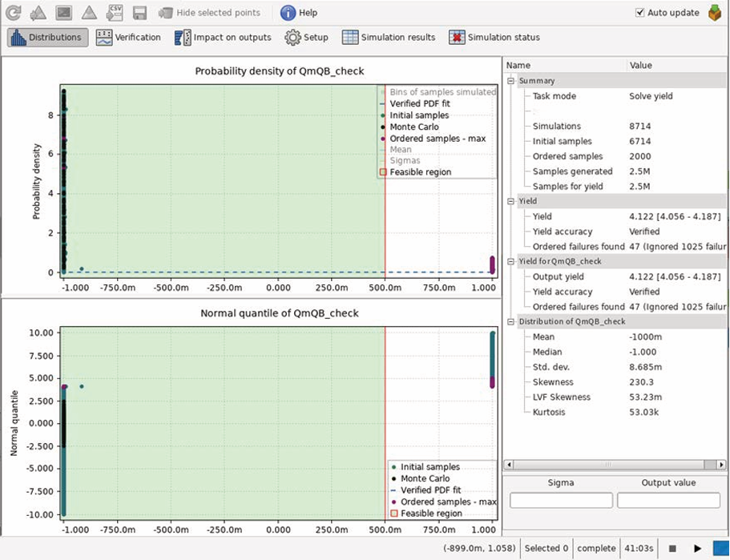Click the elapsed time 41:03s
This screenshot has height=560, width=730.
pyautogui.click(x=640, y=548)
